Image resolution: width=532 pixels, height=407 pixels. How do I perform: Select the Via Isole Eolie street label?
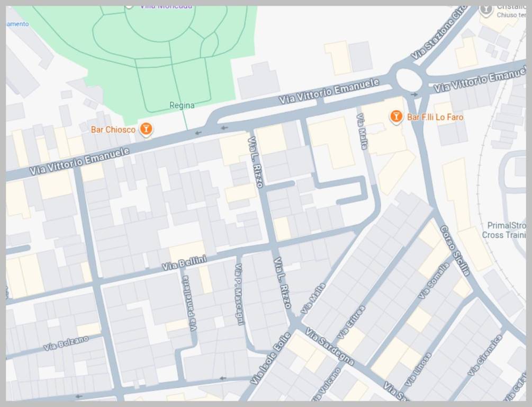(270, 359)
